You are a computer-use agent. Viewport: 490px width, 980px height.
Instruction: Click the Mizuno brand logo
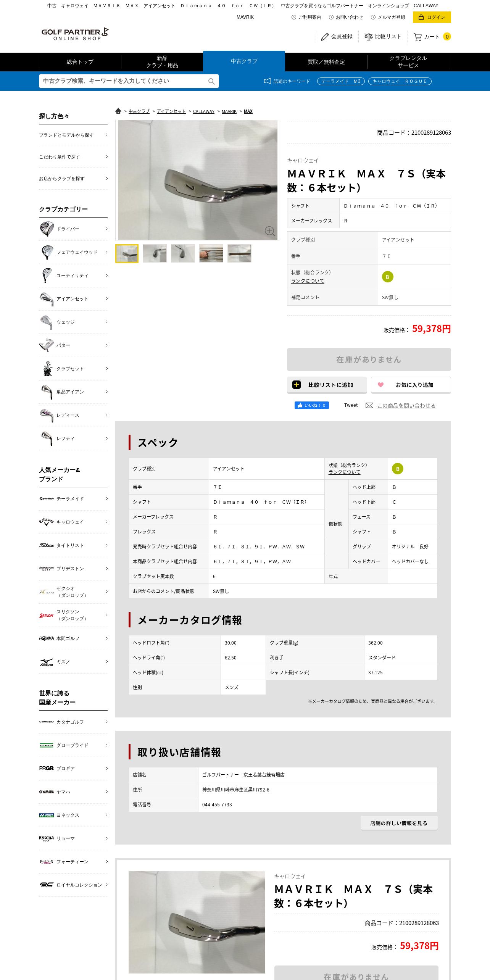[x=47, y=662]
